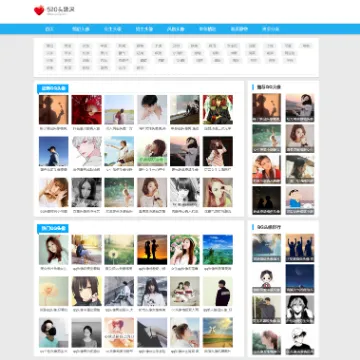The height and width of the screenshot is (360, 360).
Task: Open guy wearing black face mask avatar
Action: pos(53,333)
